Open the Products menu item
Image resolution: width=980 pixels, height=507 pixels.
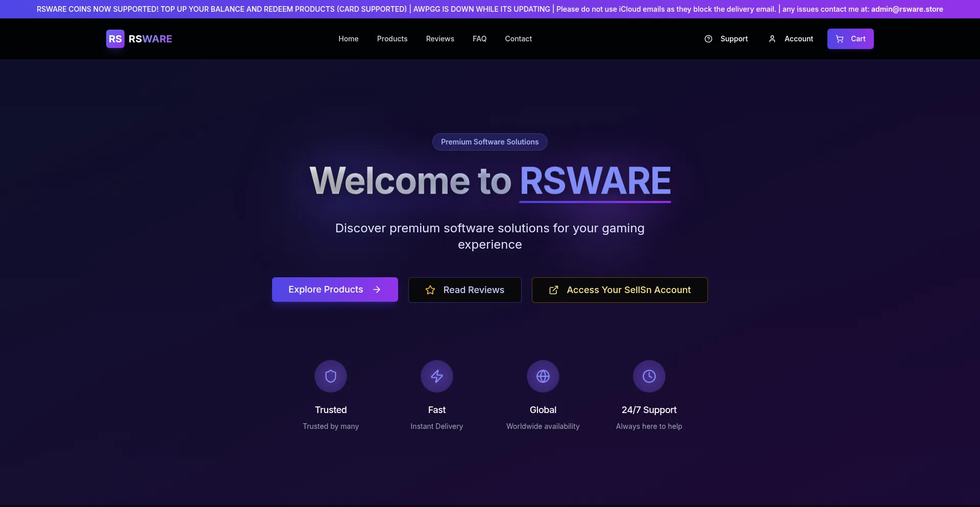(392, 39)
